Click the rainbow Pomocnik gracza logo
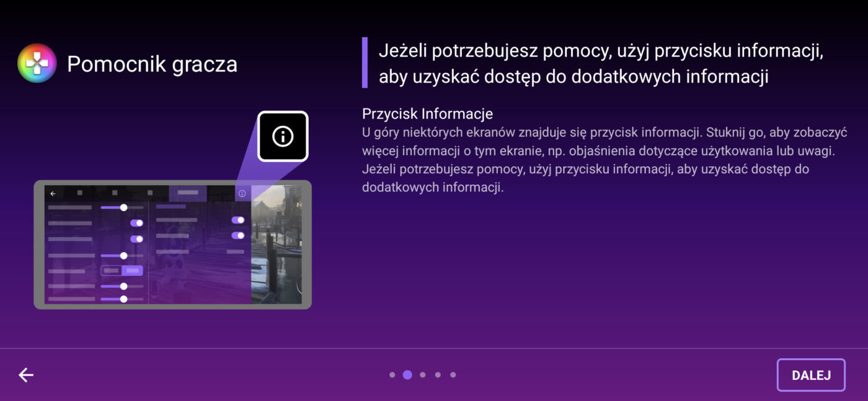Screen dimensions: 868x401 [37, 63]
